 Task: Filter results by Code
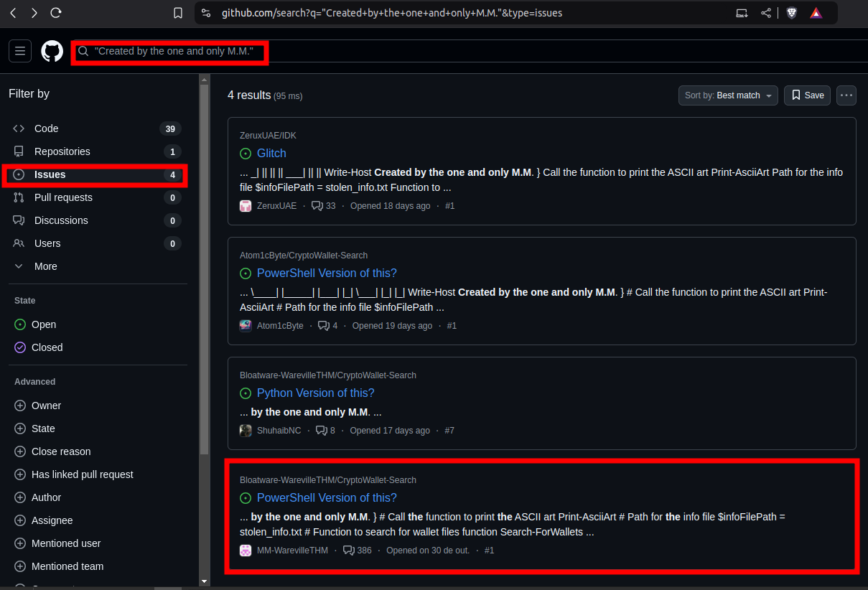click(97, 128)
